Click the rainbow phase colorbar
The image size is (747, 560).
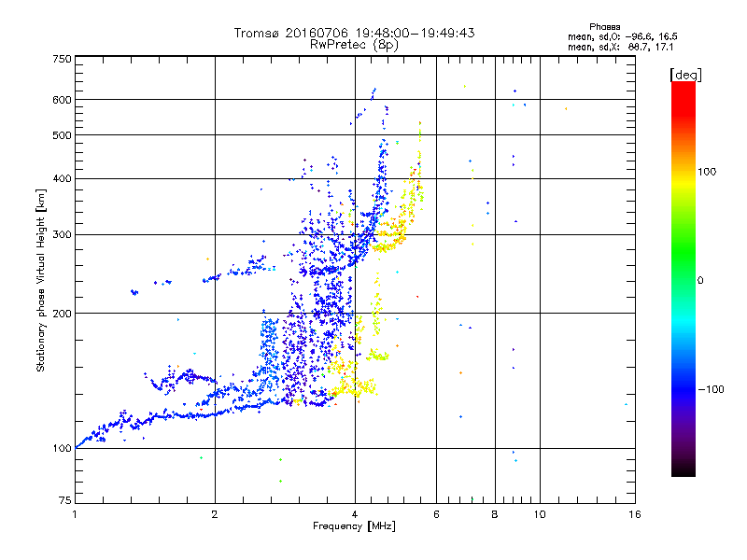coord(684,278)
